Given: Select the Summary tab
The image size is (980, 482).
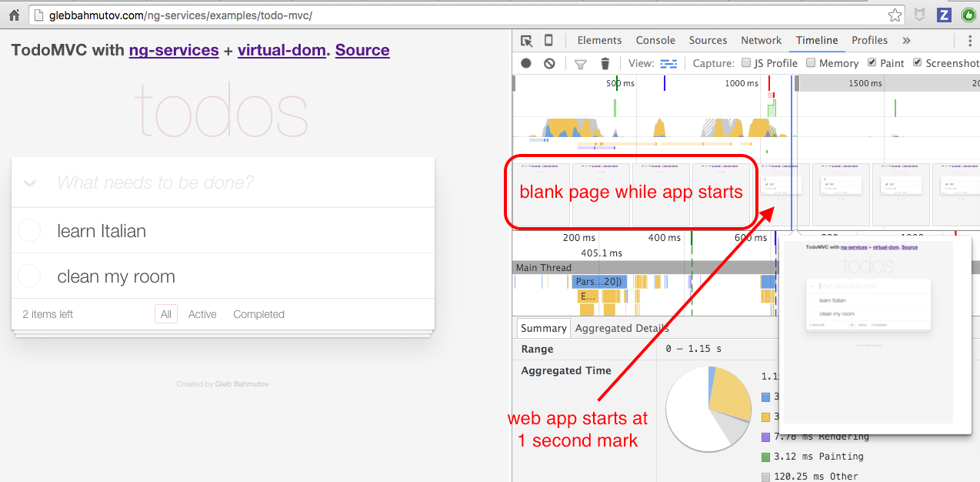Looking at the screenshot, I should (x=543, y=328).
